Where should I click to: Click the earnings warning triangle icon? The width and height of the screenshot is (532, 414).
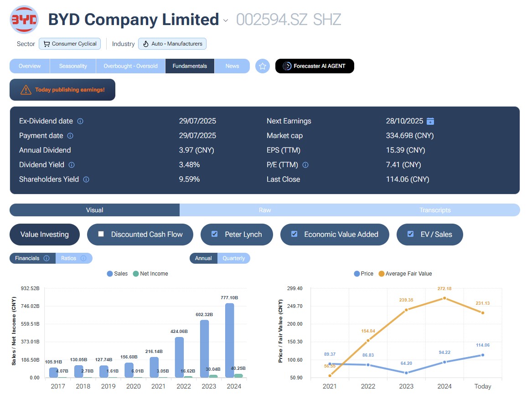point(26,90)
